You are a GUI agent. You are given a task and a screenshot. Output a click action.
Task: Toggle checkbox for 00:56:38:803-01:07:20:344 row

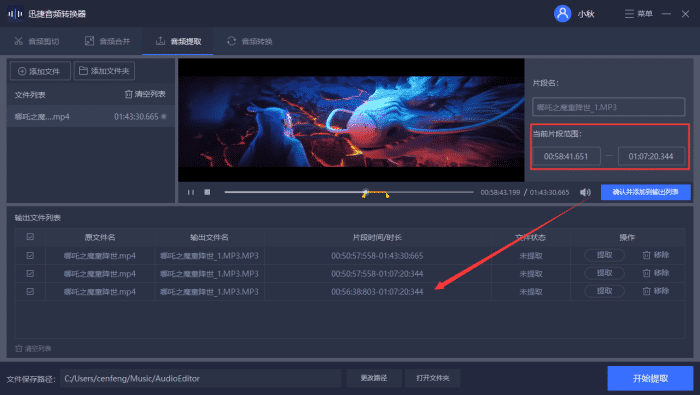click(x=30, y=291)
